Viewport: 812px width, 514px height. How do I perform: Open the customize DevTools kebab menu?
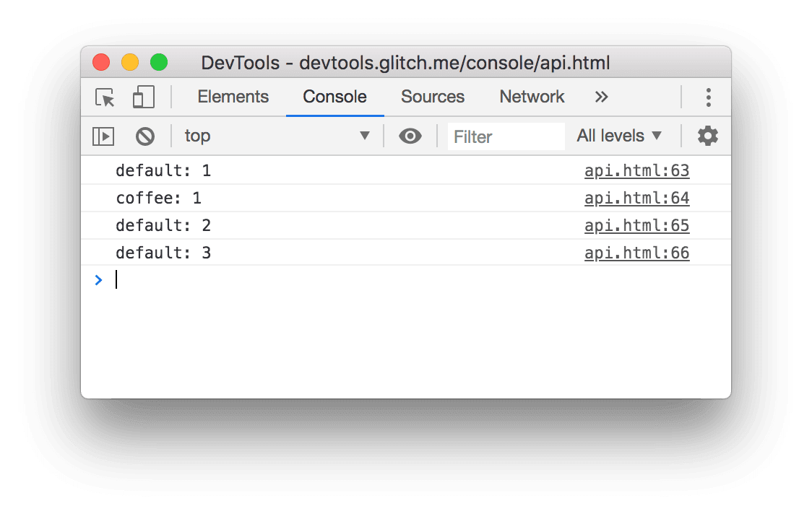(x=708, y=97)
